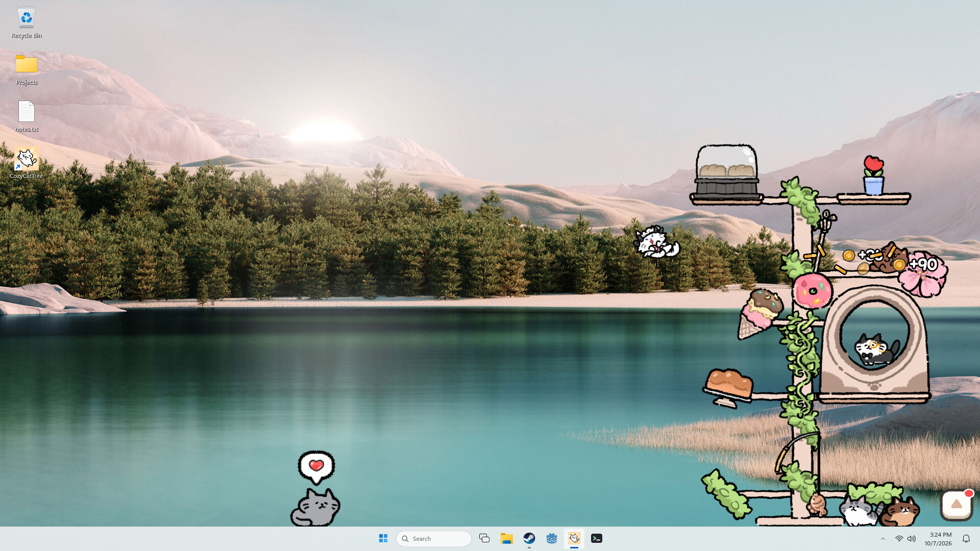Open the Wi-Fi network status icon
Image resolution: width=980 pixels, height=551 pixels.
tap(899, 539)
